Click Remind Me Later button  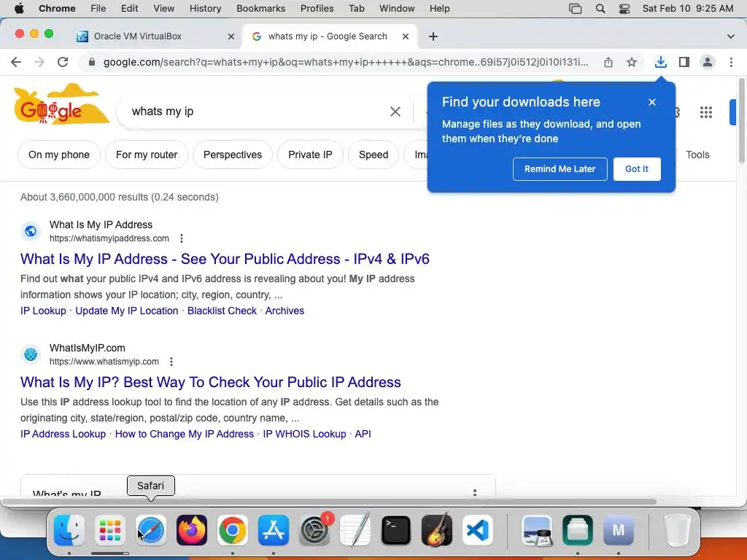(560, 169)
